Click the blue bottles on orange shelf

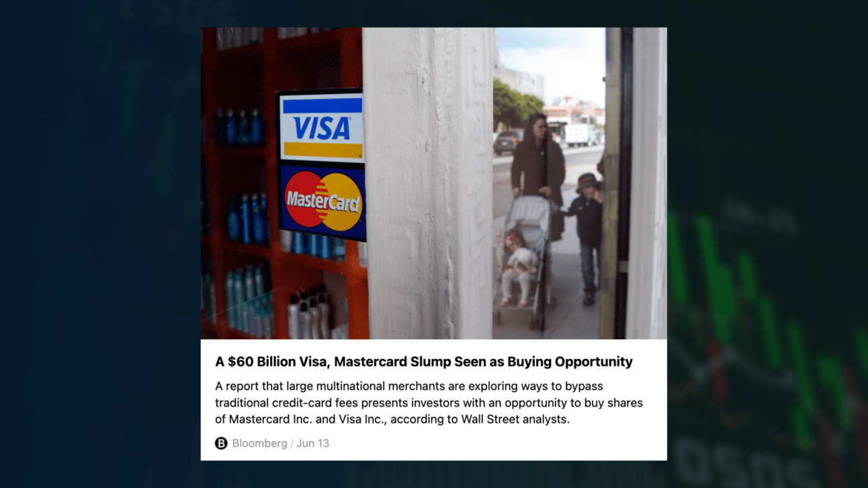coord(238,126)
